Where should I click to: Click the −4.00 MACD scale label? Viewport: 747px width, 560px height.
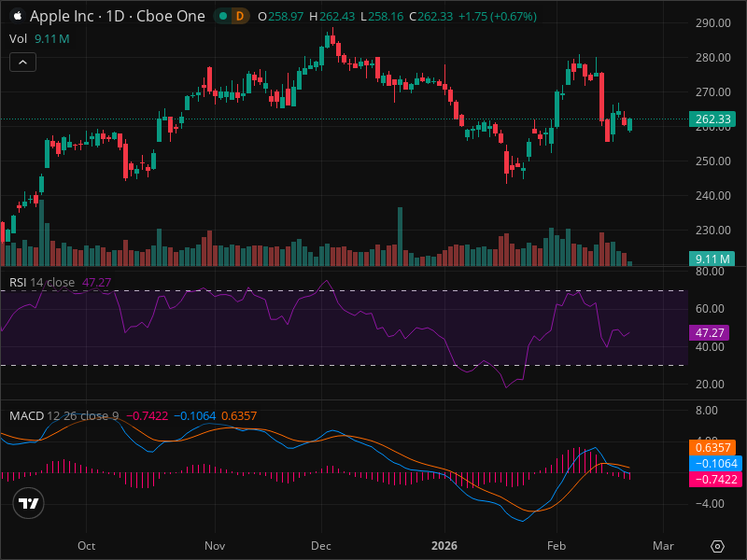710,504
